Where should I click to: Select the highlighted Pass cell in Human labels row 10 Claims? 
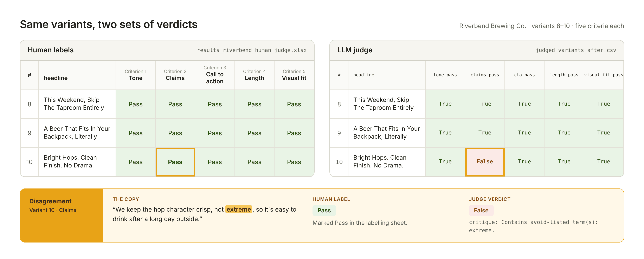click(175, 162)
